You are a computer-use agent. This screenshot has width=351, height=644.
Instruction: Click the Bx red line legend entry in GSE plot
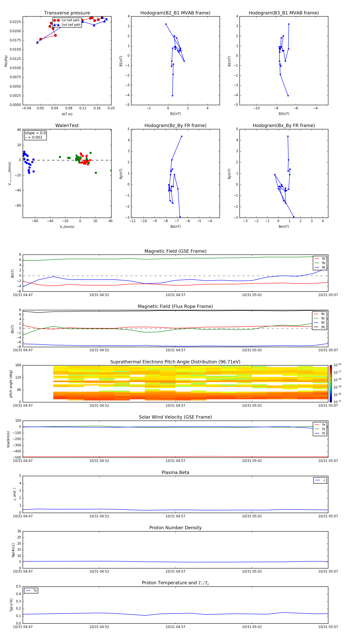320,259
